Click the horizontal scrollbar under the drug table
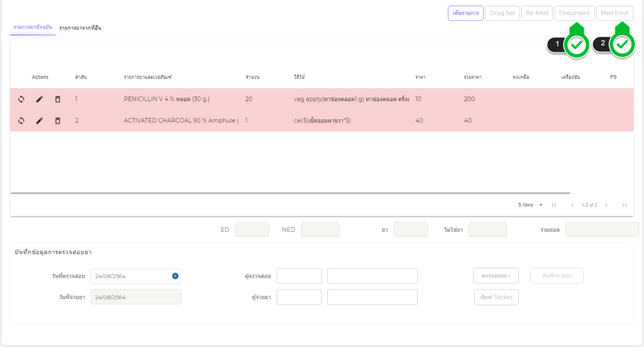Image resolution: width=644 pixels, height=347 pixels. click(x=291, y=193)
